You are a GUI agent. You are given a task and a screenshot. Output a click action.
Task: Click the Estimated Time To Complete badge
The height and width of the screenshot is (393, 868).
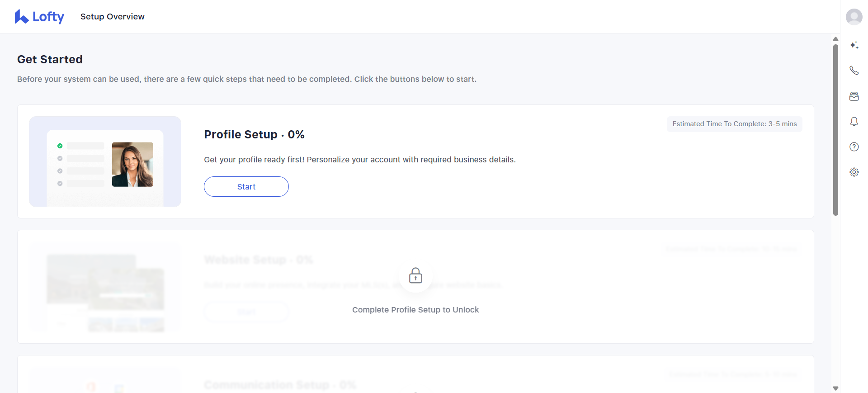tap(734, 124)
